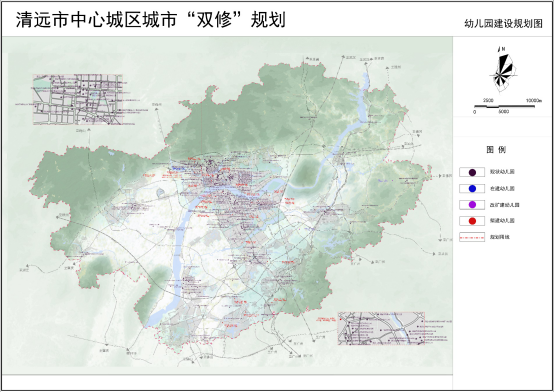Click the small N letter atop the compass
Viewport: 554px width, 392px height.
[503, 49]
